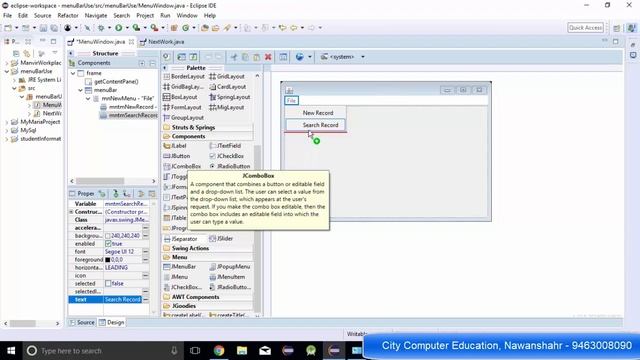
Task: Click the background color swatch value
Action: tap(108, 236)
